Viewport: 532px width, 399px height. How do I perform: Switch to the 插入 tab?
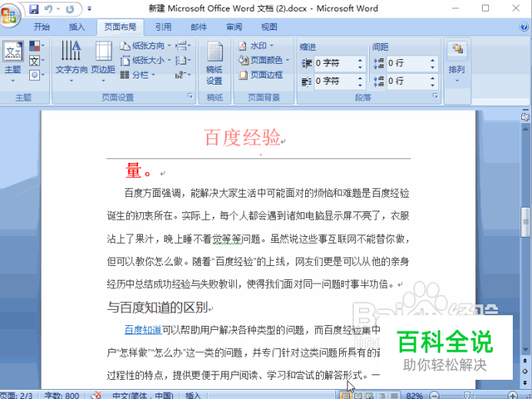77,27
